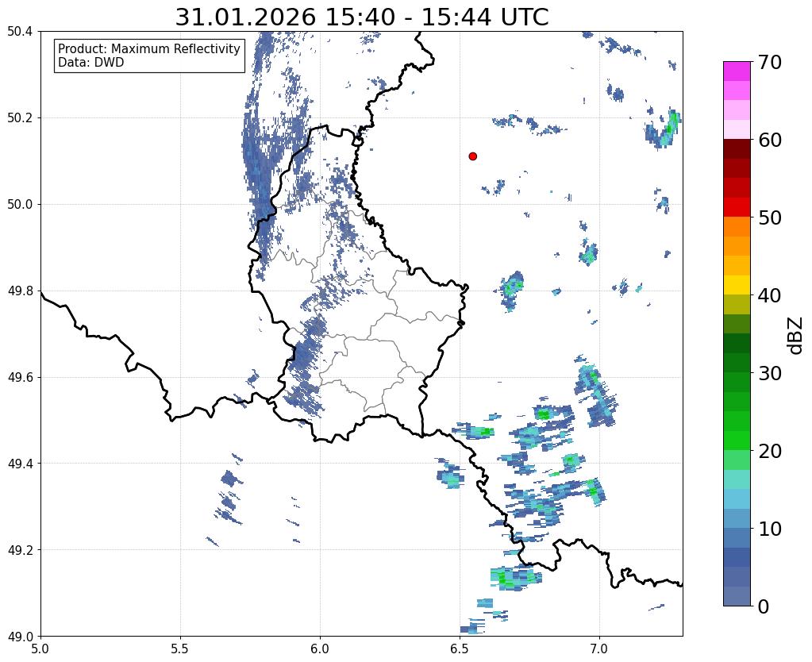812x662 pixels.
Task: Click the dBZ colorbar axis label
Action: coord(796,336)
